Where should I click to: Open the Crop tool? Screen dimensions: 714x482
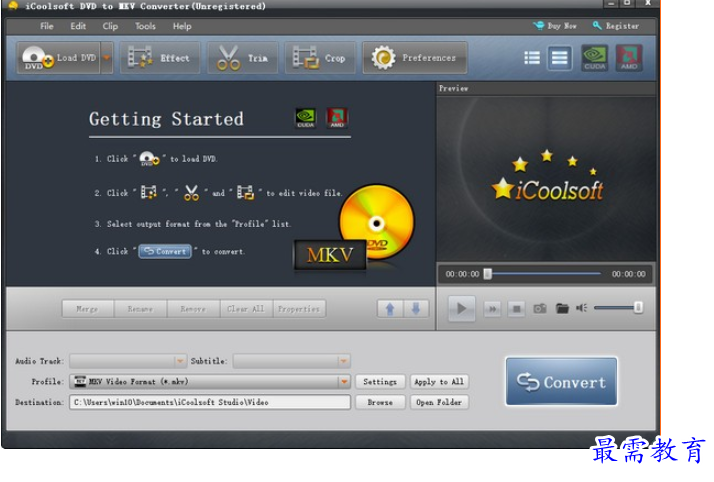(320, 58)
